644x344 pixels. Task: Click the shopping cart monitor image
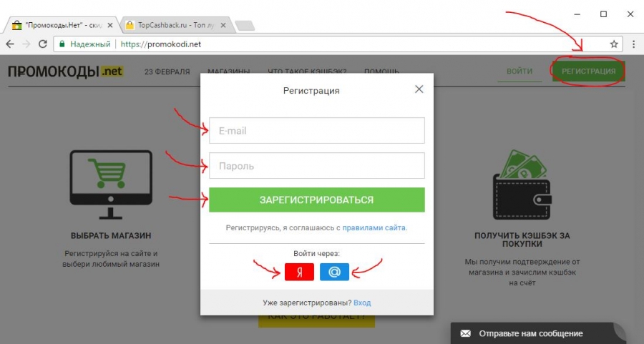pyautogui.click(x=111, y=185)
